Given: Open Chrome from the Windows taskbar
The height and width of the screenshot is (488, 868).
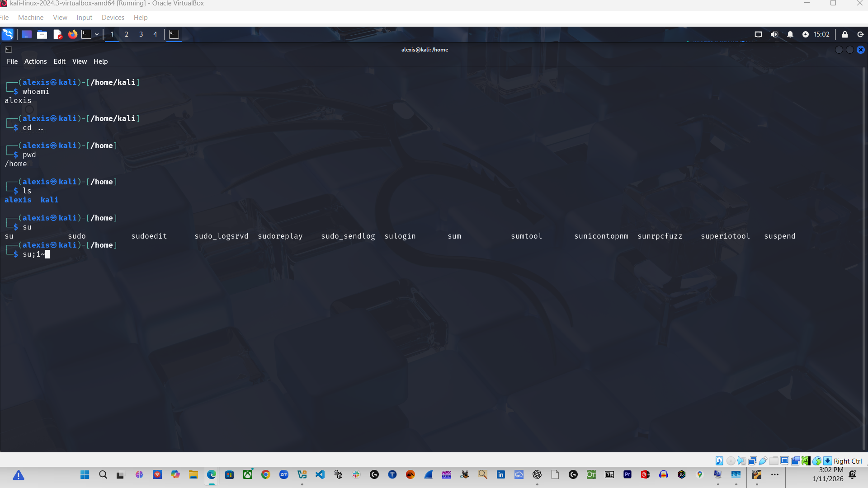Looking at the screenshot, I should [266, 474].
